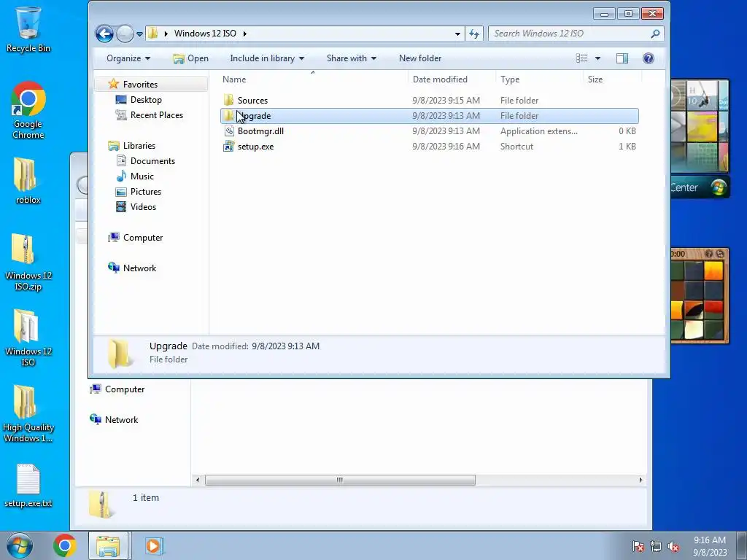Open Desktop in Favorites
747x560 pixels.
(x=146, y=99)
